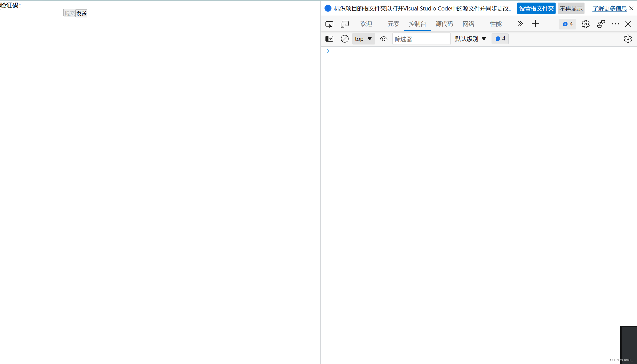
Task: Click the device emulation toggle icon
Action: pyautogui.click(x=344, y=24)
